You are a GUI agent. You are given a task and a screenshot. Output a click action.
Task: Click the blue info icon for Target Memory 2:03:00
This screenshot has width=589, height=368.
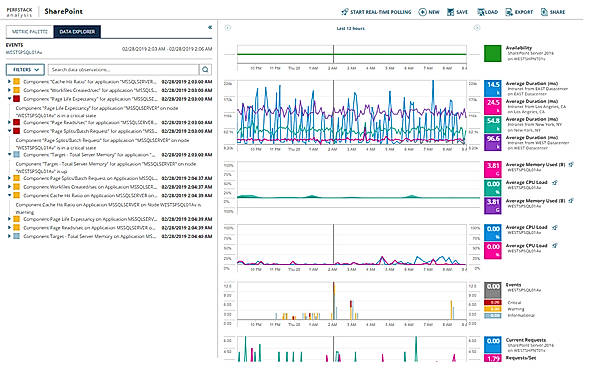(17, 155)
